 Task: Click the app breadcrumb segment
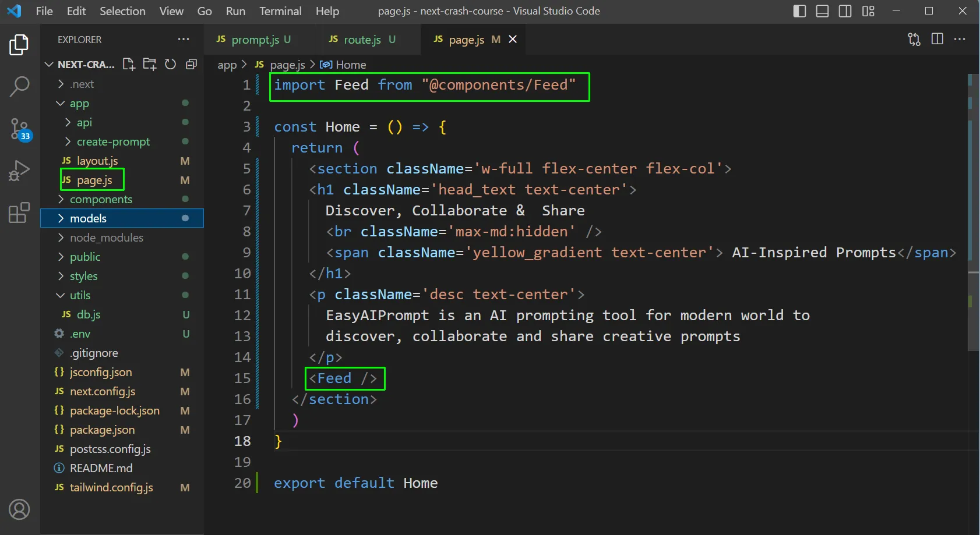(227, 65)
